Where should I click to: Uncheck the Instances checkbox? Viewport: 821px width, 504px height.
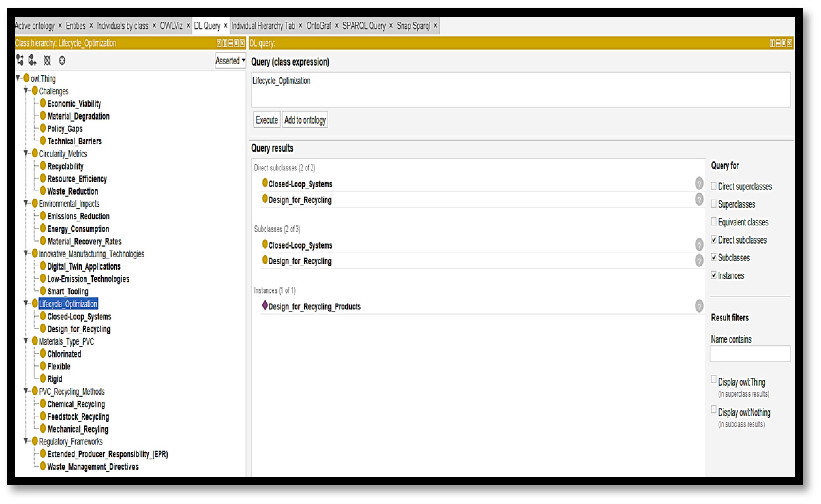click(x=714, y=275)
